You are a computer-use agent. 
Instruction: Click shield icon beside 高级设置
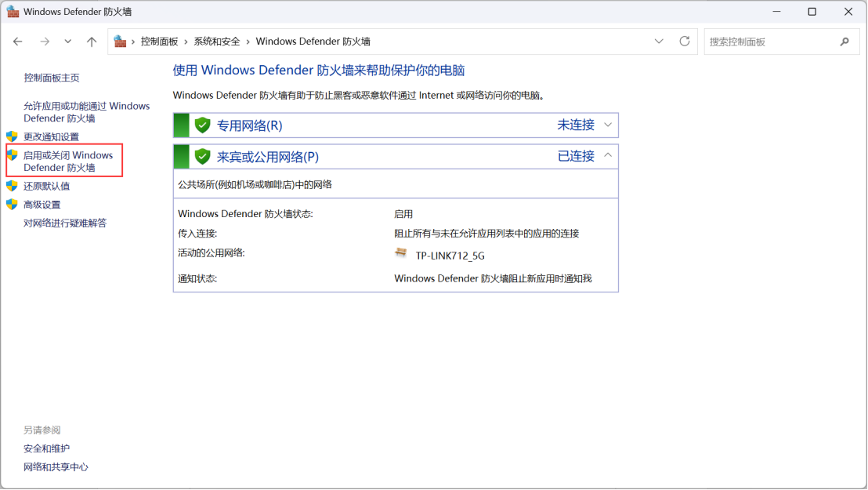(12, 204)
